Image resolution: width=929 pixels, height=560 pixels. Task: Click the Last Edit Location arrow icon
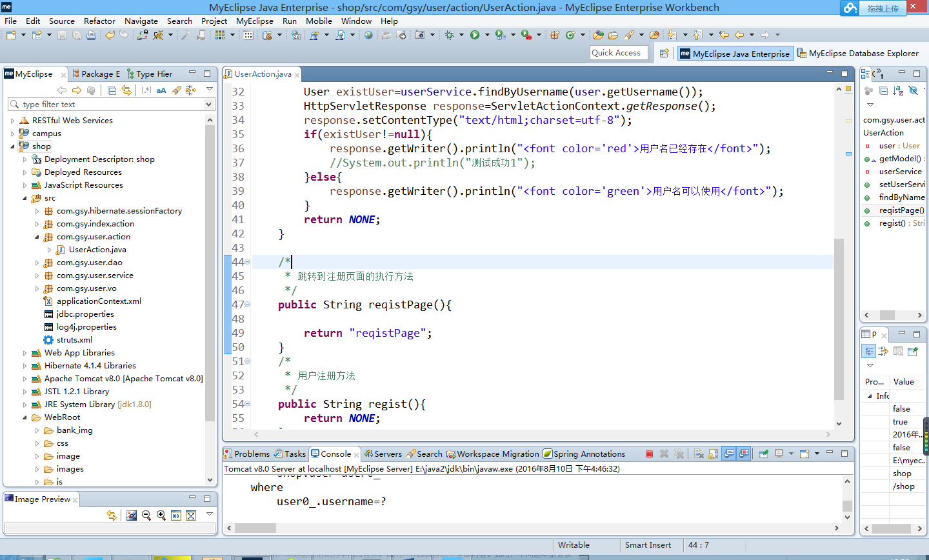[724, 35]
